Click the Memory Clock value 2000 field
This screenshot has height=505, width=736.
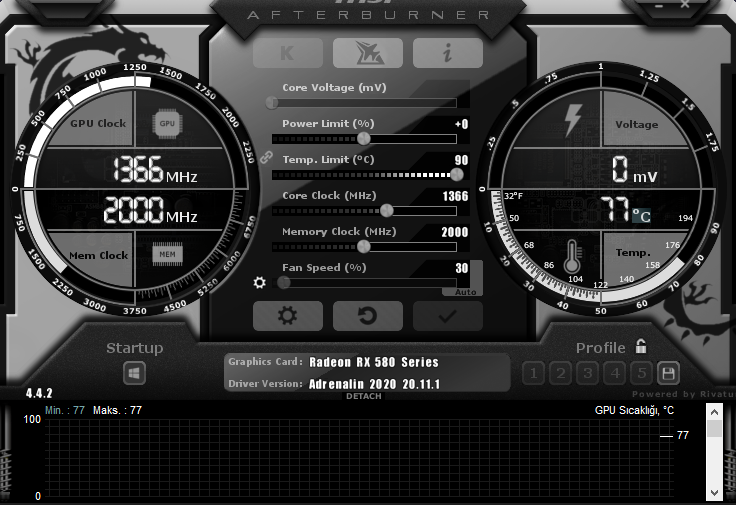coord(455,232)
